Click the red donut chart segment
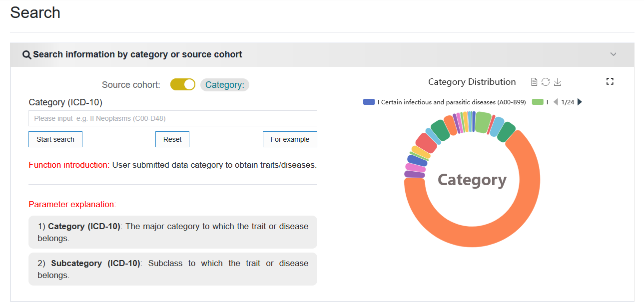 [x=426, y=143]
